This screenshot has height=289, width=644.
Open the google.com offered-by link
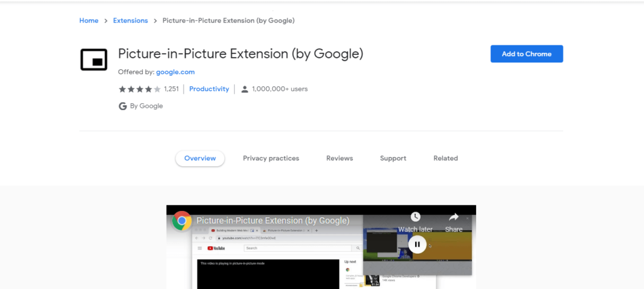pos(175,72)
